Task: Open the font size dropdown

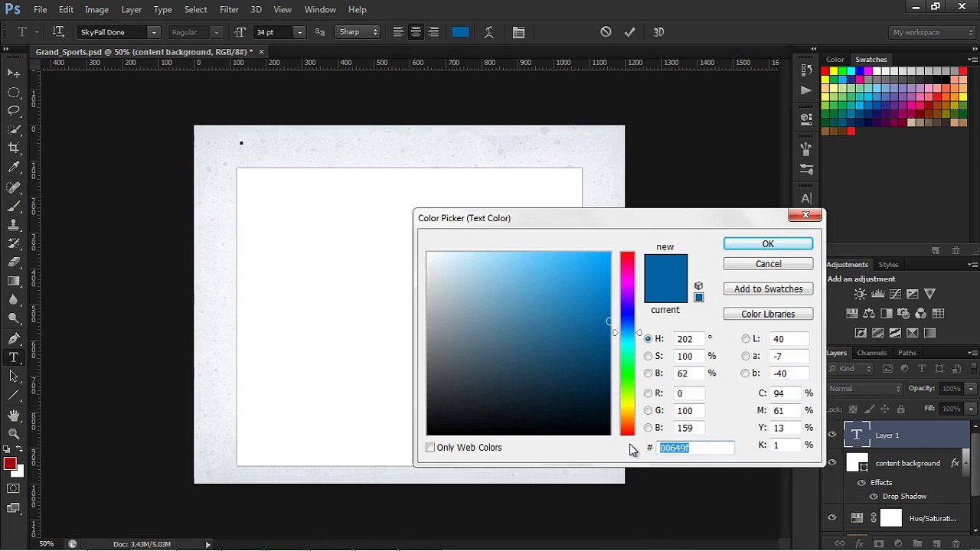Action: (x=299, y=32)
